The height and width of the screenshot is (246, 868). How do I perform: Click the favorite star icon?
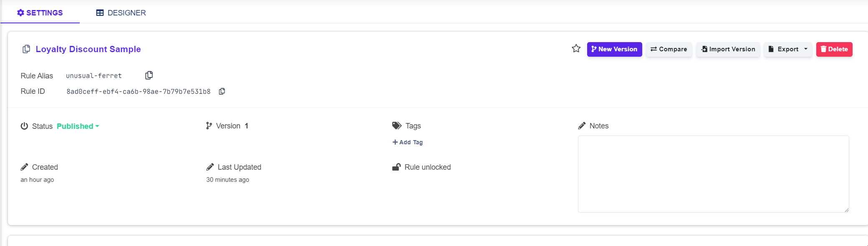point(576,49)
